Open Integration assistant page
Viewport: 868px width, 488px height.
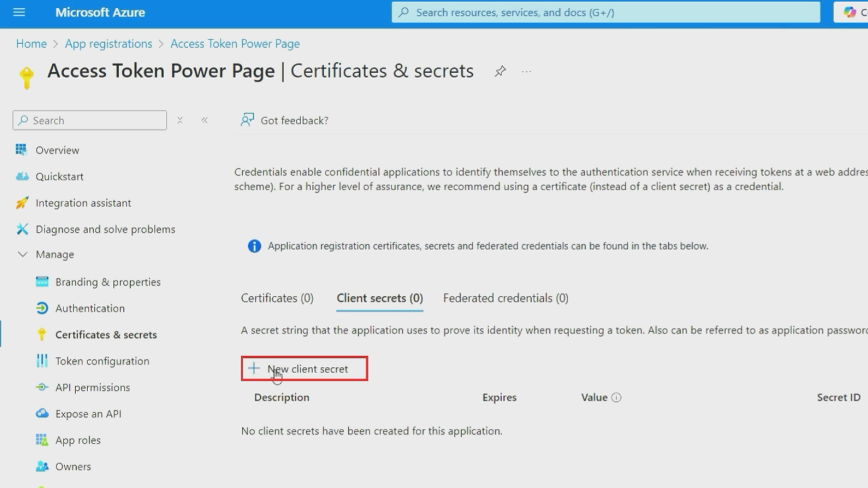[84, 203]
